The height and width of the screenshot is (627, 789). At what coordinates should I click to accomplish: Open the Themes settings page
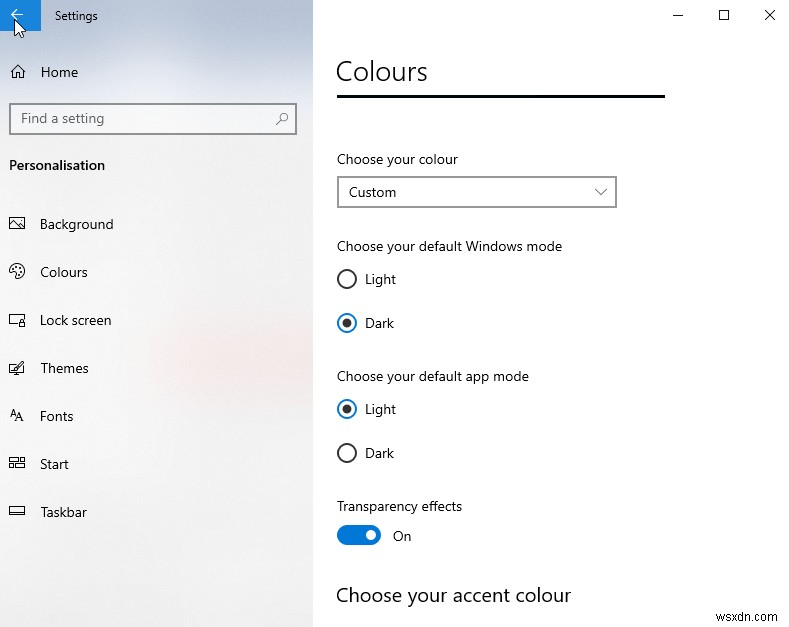pyautogui.click(x=64, y=368)
